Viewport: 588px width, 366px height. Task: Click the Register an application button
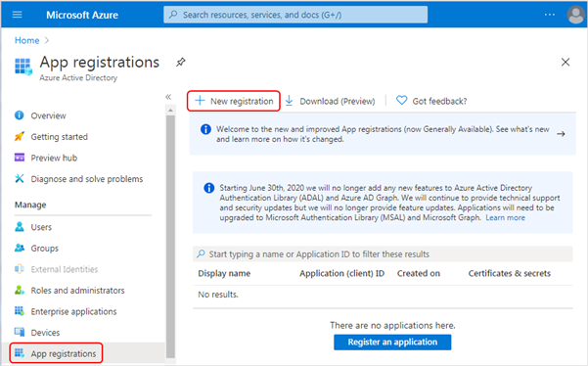coord(392,342)
